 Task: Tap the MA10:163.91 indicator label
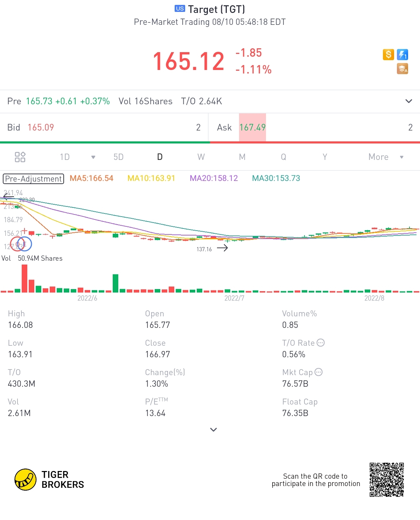point(151,178)
